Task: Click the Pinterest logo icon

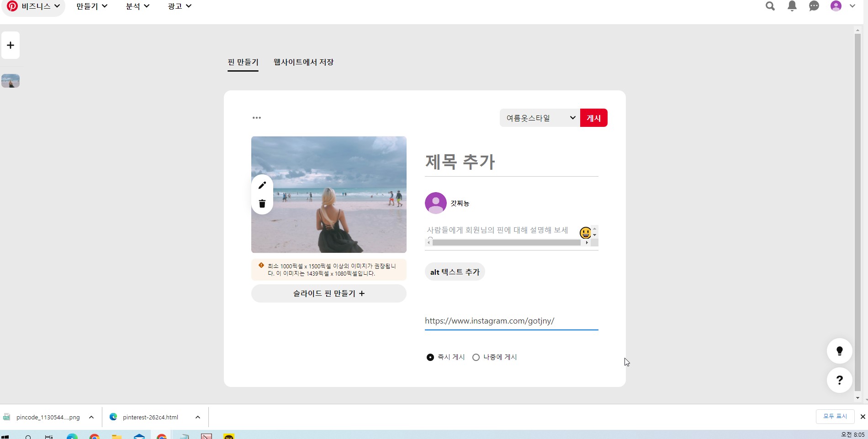Action: (12, 6)
